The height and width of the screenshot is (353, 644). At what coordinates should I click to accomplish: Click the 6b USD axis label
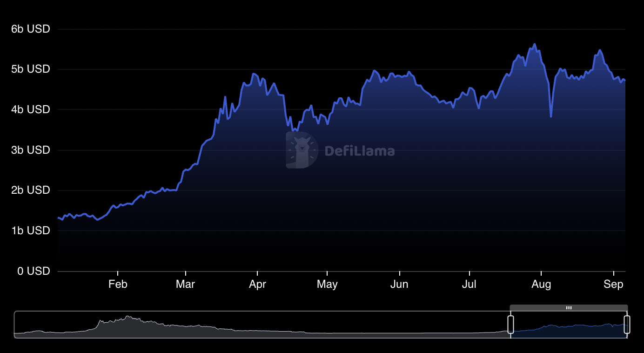pyautogui.click(x=30, y=29)
